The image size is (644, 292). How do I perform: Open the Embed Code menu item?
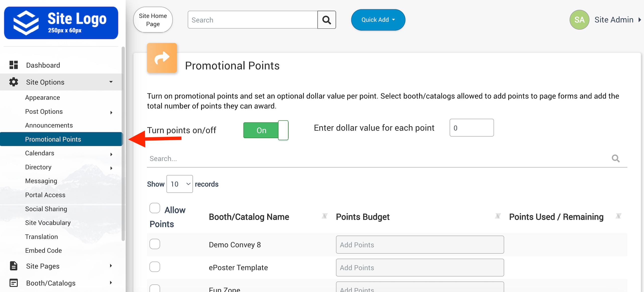coord(43,250)
